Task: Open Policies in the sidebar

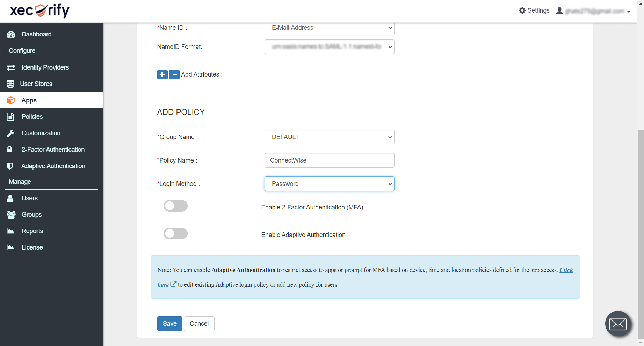Action: 52,117
